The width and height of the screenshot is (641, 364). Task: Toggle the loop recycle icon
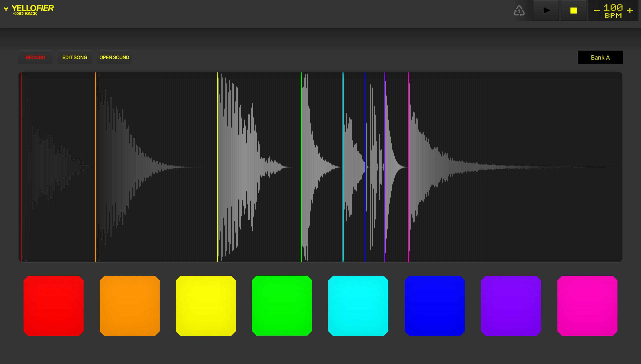tap(519, 11)
